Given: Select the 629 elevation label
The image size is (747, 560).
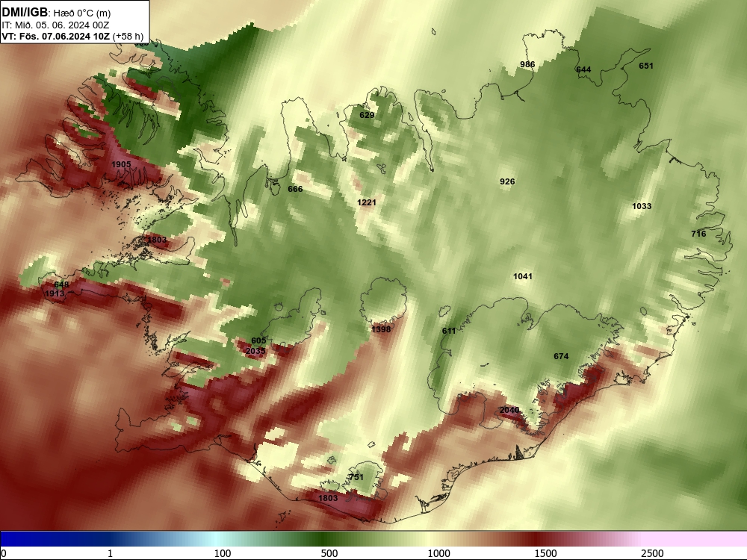Looking at the screenshot, I should pos(367,115).
